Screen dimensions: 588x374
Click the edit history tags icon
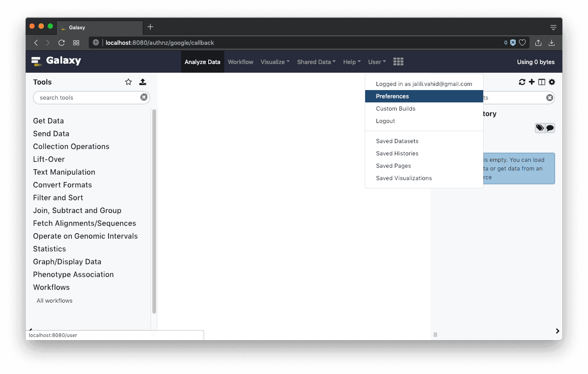[x=540, y=128]
